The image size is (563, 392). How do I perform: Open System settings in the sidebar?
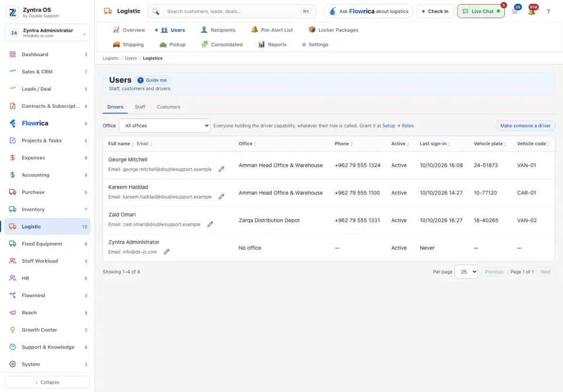click(48, 364)
